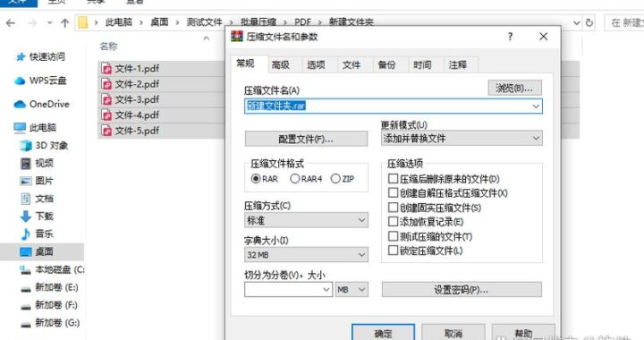The width and height of the screenshot is (644, 340).
Task: Open recent locations chevron in Explorer
Action: pyautogui.click(x=50, y=23)
